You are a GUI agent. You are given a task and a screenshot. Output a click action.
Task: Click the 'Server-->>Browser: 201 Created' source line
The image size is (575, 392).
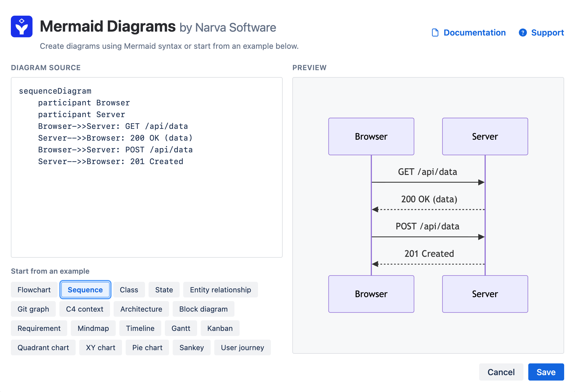coord(111,162)
